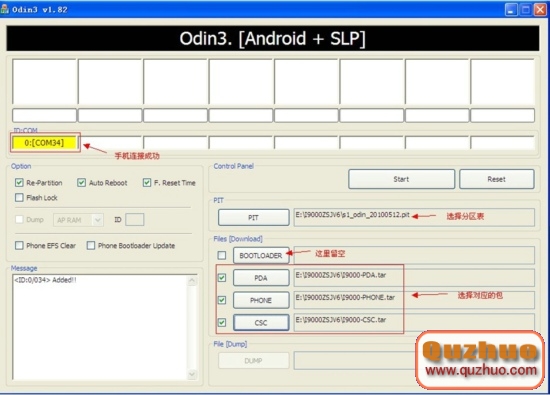The height and width of the screenshot is (395, 550).
Task: Click the CSC file path field
Action: click(x=414, y=322)
